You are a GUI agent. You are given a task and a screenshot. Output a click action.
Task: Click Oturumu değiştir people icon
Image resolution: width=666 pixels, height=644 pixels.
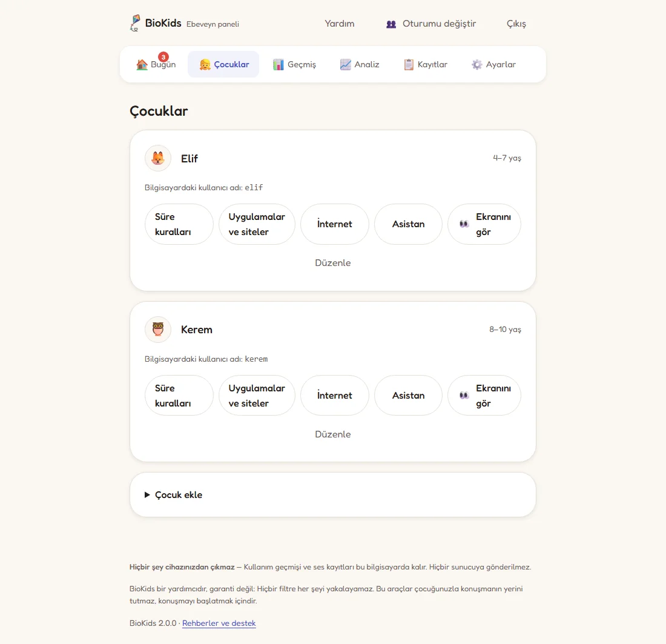click(391, 24)
